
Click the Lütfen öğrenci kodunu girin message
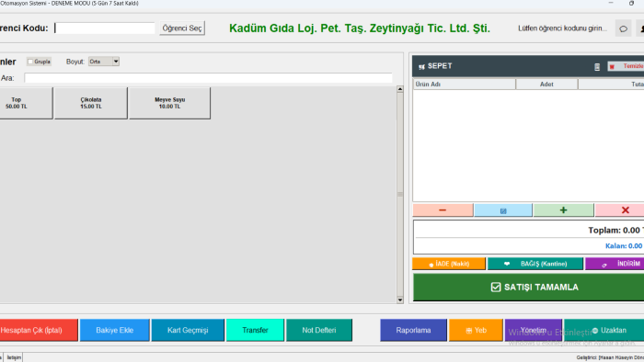click(562, 28)
